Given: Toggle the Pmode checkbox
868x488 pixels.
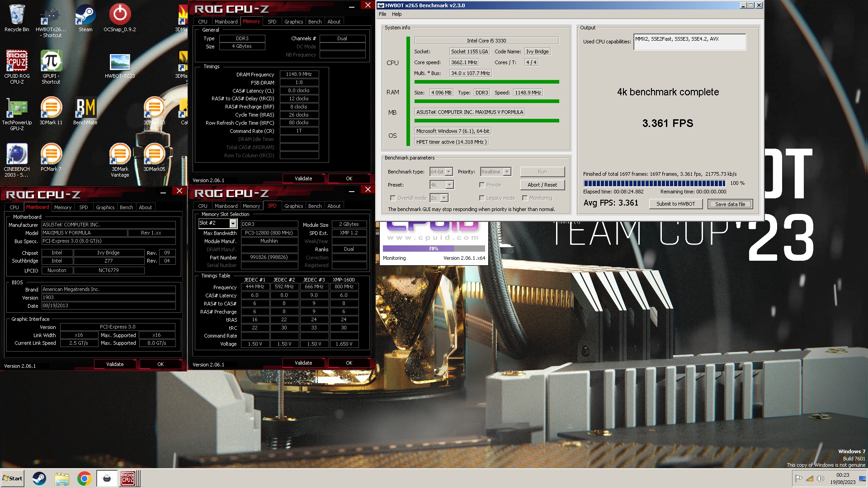Looking at the screenshot, I should 482,185.
